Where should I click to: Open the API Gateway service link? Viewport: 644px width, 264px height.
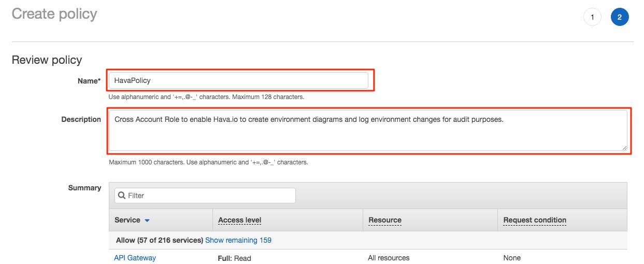(x=135, y=258)
